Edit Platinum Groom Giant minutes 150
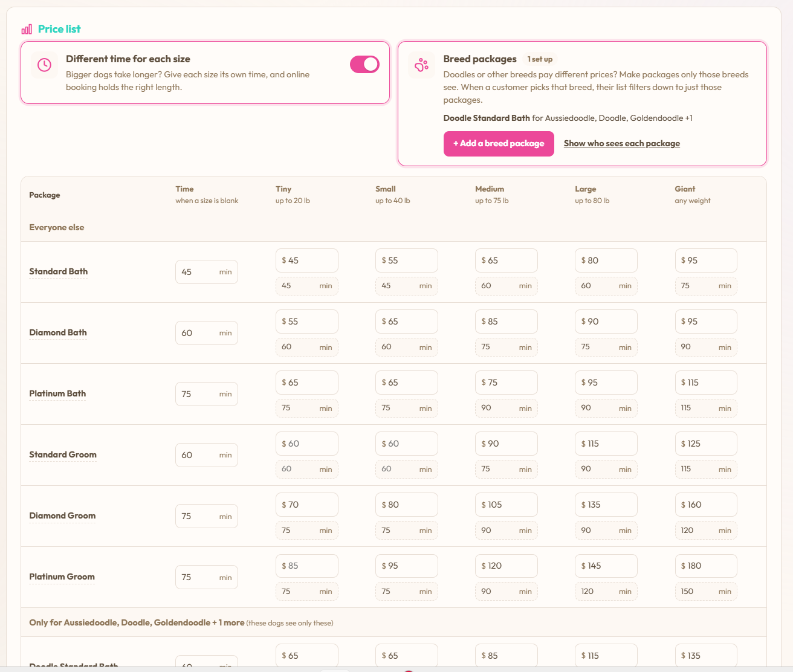Viewport: 793px width, 672px height. coord(706,591)
